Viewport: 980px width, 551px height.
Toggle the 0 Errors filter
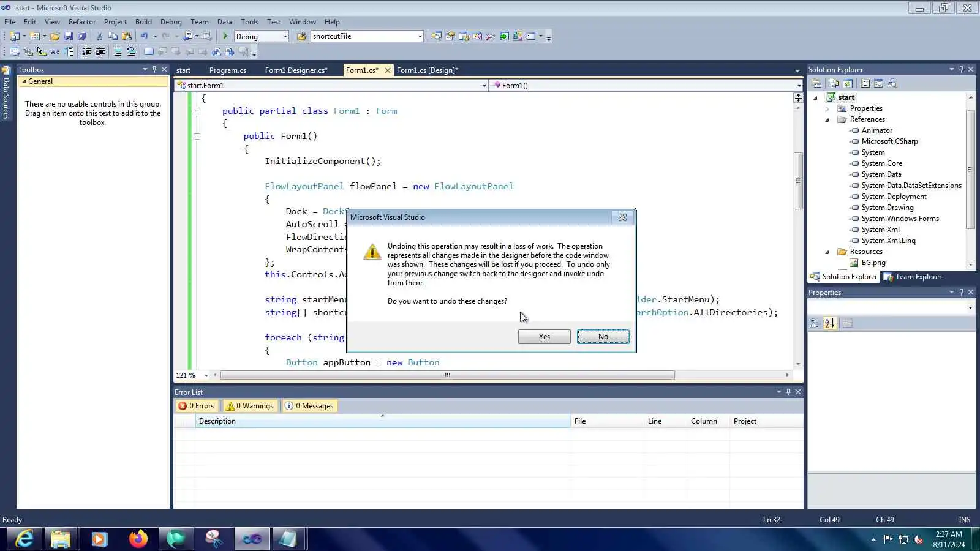click(196, 406)
